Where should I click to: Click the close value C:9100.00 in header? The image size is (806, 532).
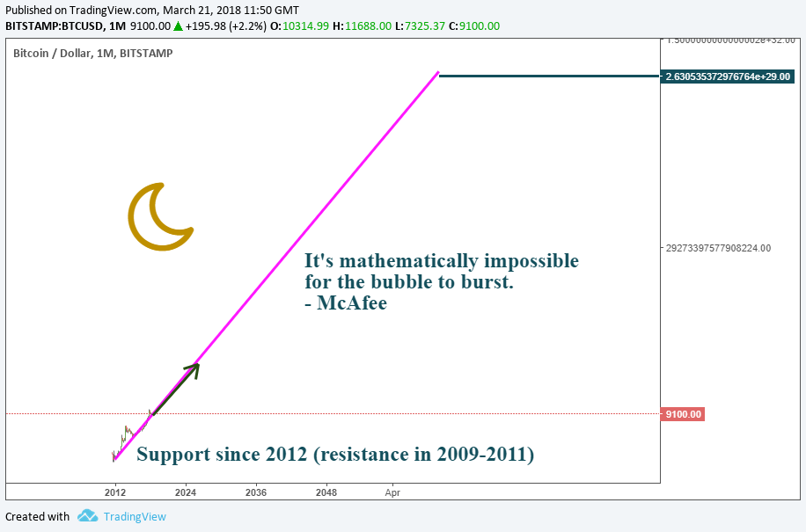click(x=474, y=26)
